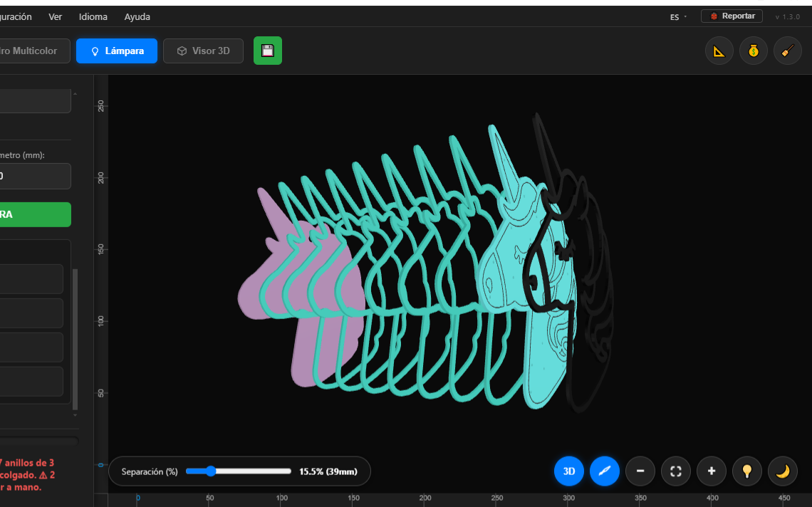Click the v 1.3.0 version label
Viewport: 812px width, 507px height.
(x=787, y=16)
